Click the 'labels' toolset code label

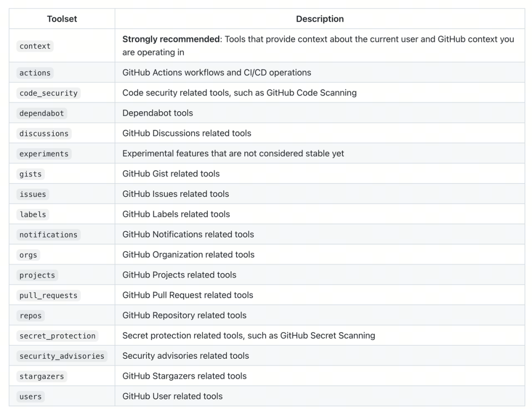(x=33, y=214)
